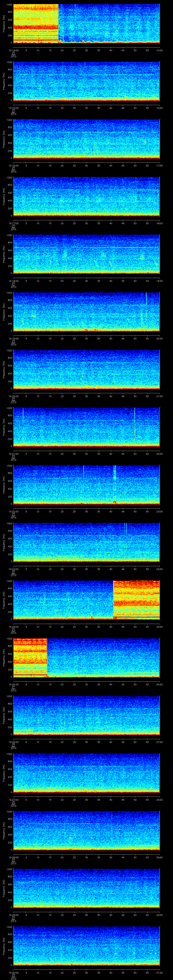Click the 19:21:00 start time label

[13, 454]
